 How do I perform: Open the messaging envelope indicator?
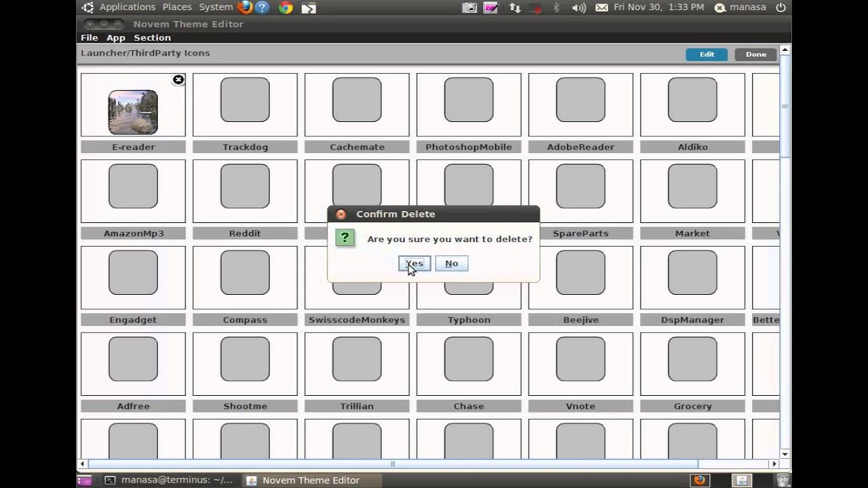pos(601,7)
